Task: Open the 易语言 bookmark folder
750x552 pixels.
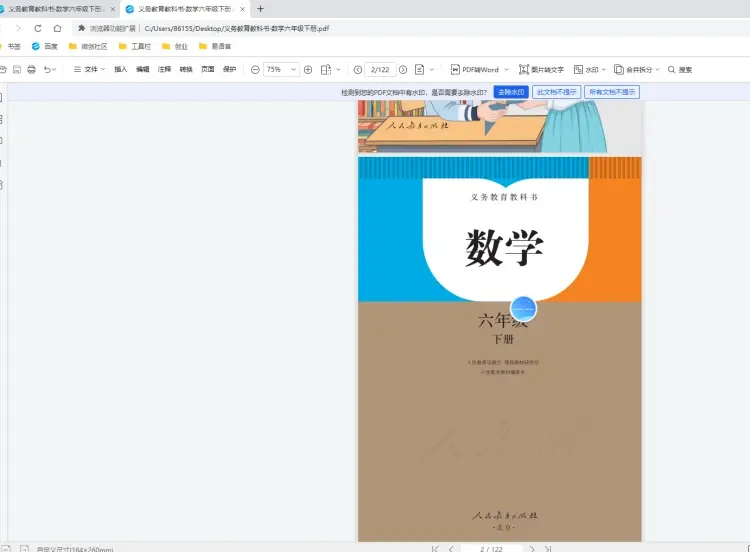Action: click(x=215, y=46)
